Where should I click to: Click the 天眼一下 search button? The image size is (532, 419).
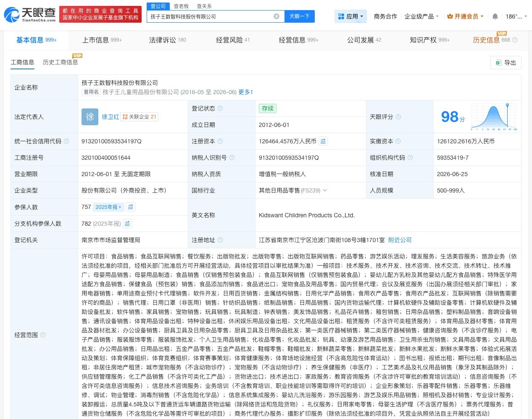(x=299, y=16)
